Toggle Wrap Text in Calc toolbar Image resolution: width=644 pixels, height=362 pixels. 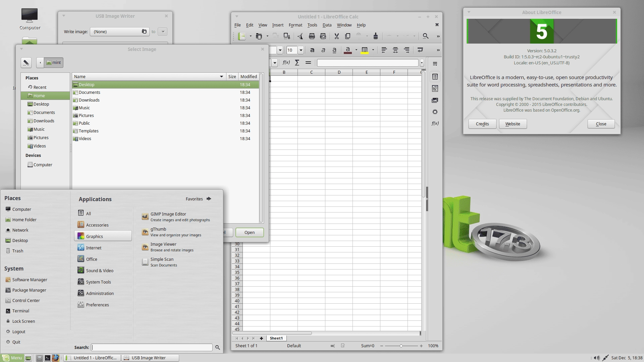coord(420,50)
